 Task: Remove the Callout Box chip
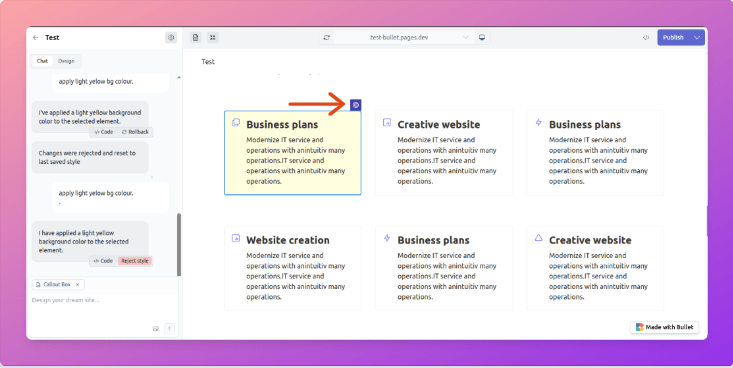78,284
